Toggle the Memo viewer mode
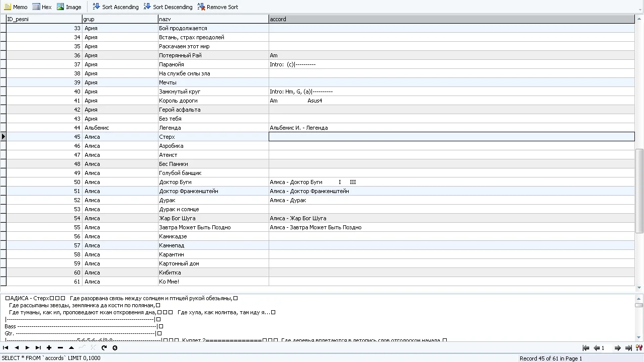 tap(16, 7)
